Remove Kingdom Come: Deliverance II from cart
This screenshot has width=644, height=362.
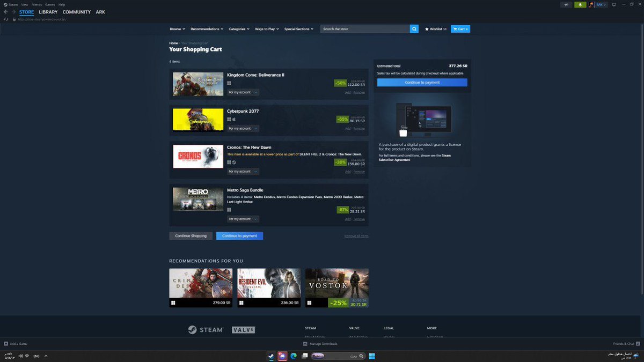coord(359,92)
